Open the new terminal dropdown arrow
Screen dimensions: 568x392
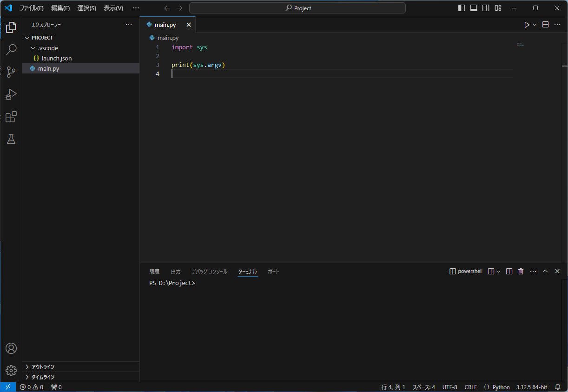(497, 271)
